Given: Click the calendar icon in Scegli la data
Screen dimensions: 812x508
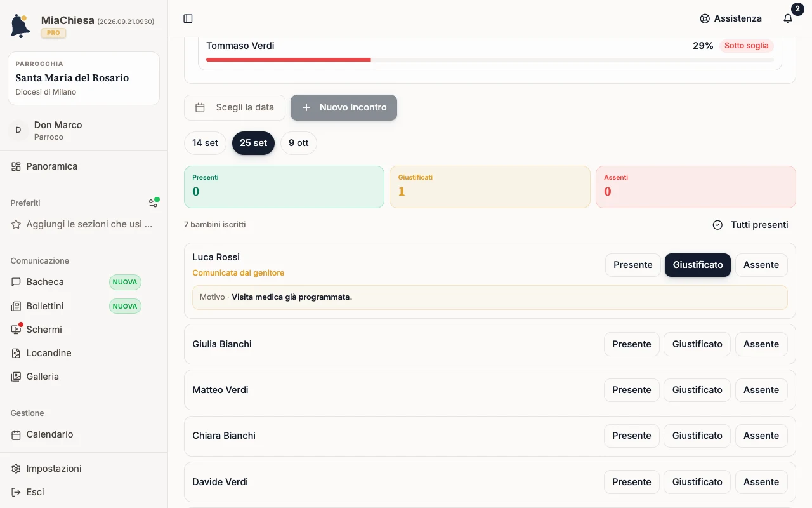Looking at the screenshot, I should click(200, 107).
